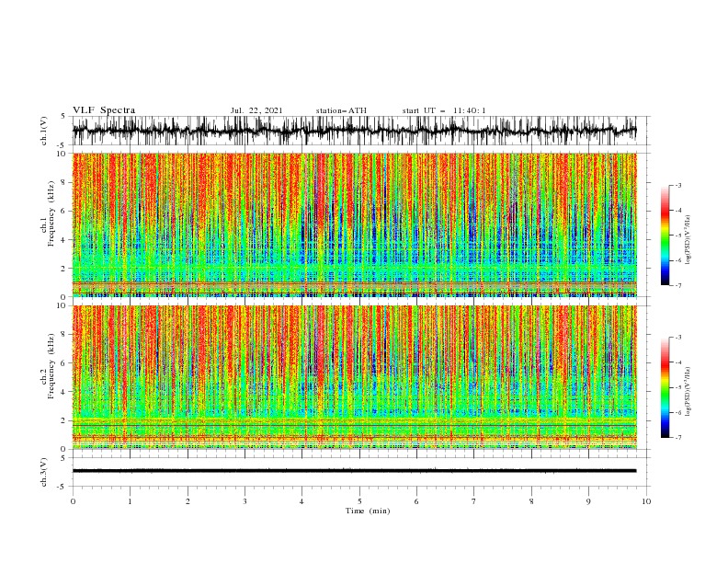The width and height of the screenshot is (728, 563).
Task: Click the ch.1 spectrogram panel
Action: pyautogui.click(x=354, y=224)
